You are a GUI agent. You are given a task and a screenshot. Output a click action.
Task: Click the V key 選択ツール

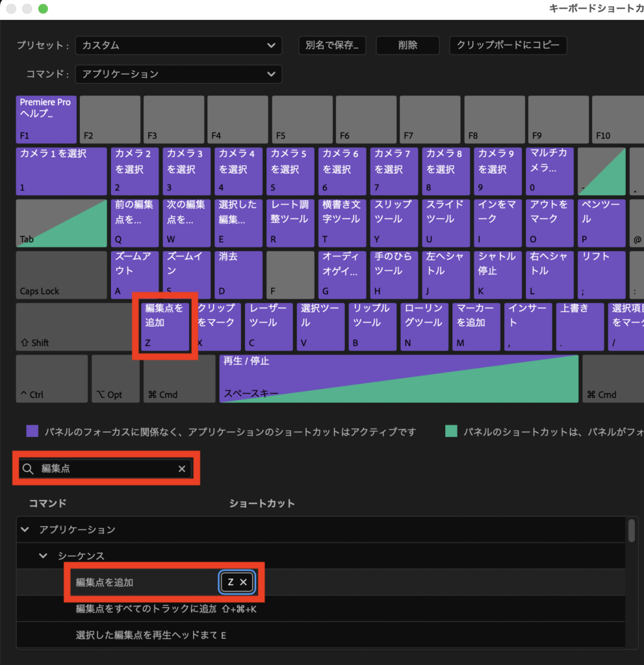pos(320,327)
